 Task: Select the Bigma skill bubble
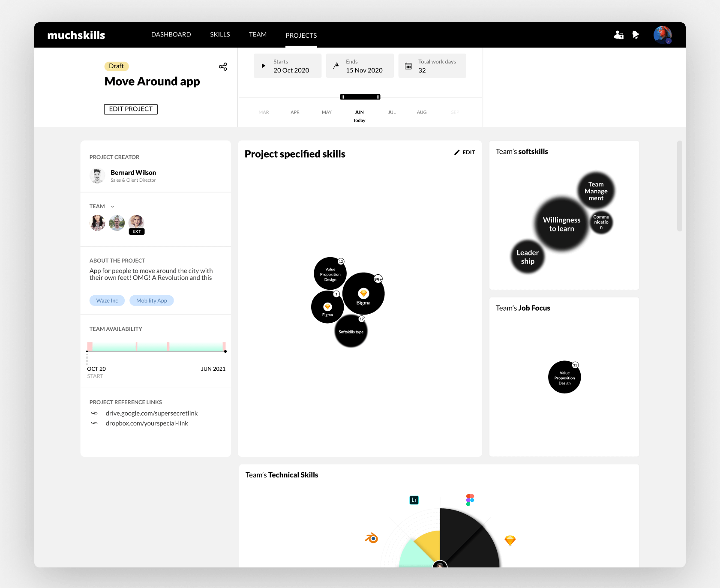(x=363, y=294)
